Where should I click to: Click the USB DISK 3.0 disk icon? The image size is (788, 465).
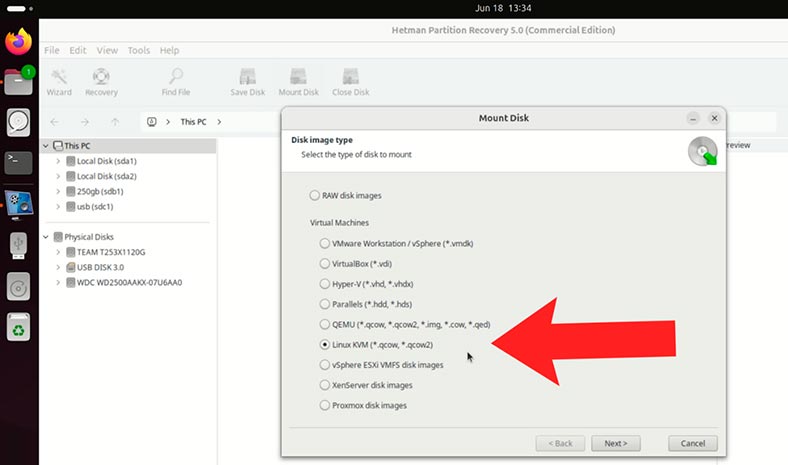coord(71,267)
